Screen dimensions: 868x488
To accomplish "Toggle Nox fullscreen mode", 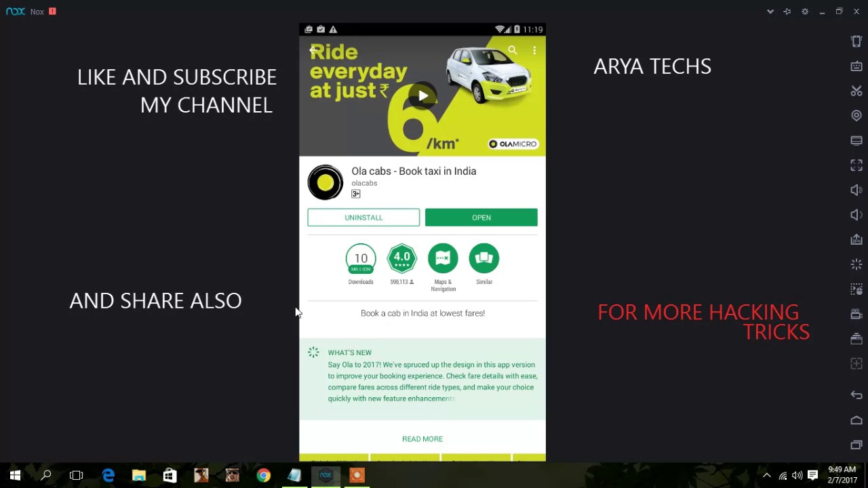I will 856,165.
